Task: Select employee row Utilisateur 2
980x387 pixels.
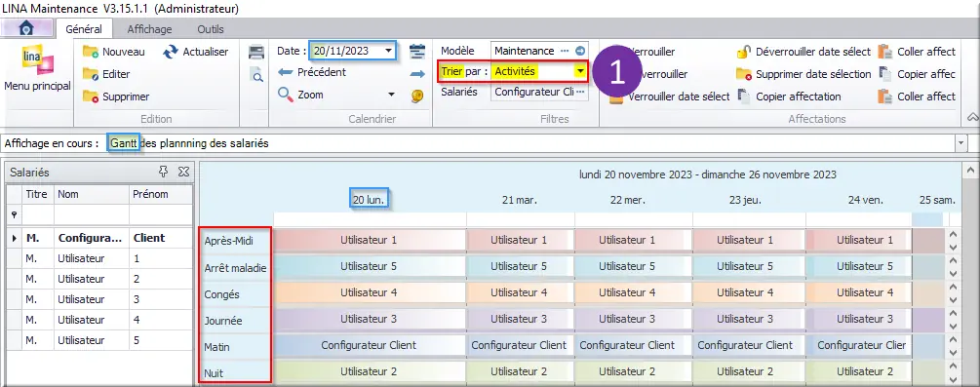Action: coord(98,279)
